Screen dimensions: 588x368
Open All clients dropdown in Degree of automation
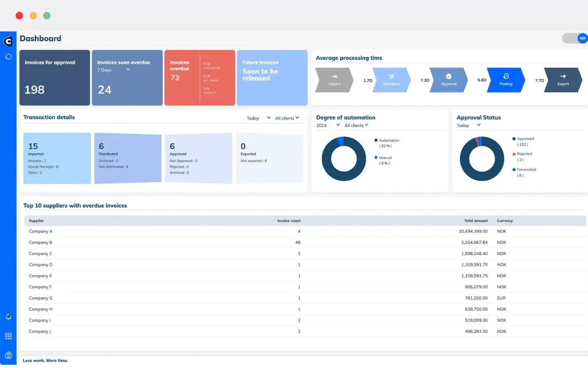(x=356, y=126)
